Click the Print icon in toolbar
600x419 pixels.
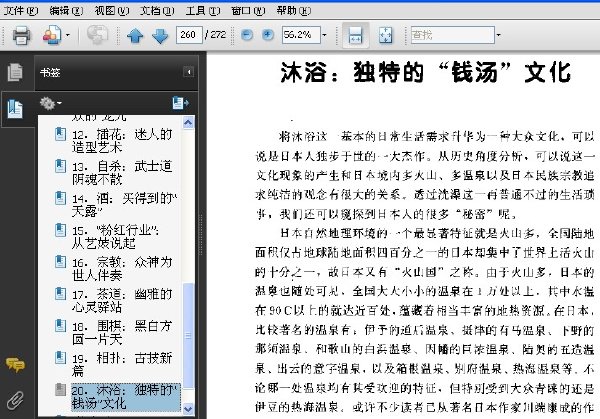[21, 35]
